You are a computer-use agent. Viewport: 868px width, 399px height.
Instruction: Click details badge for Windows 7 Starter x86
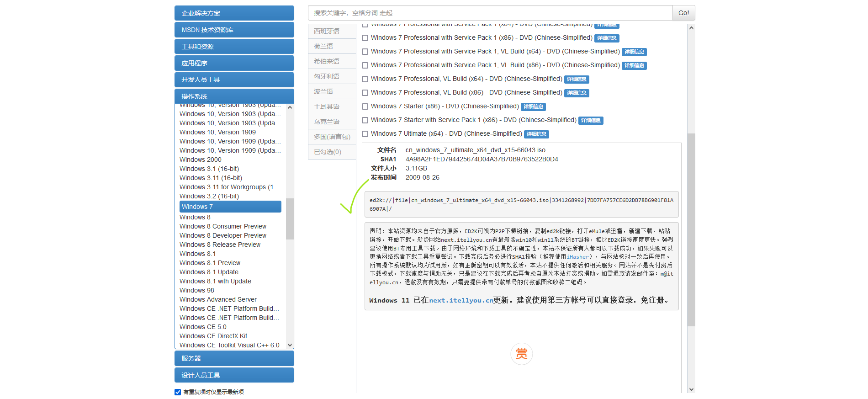(533, 107)
